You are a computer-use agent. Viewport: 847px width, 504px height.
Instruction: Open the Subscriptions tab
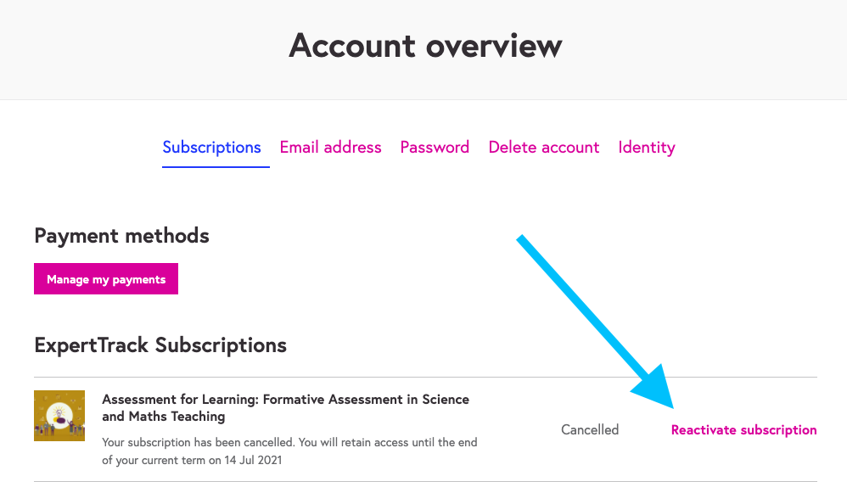click(x=211, y=148)
